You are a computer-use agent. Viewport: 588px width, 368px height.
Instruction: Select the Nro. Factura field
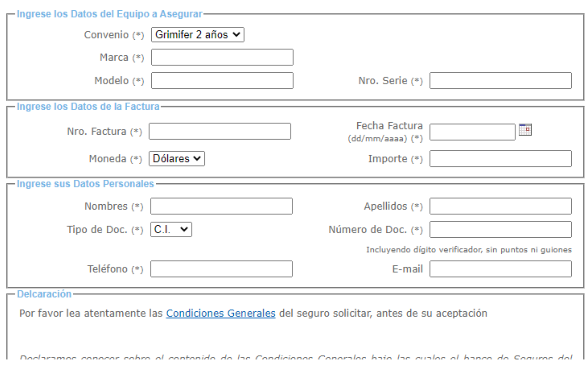click(x=219, y=131)
